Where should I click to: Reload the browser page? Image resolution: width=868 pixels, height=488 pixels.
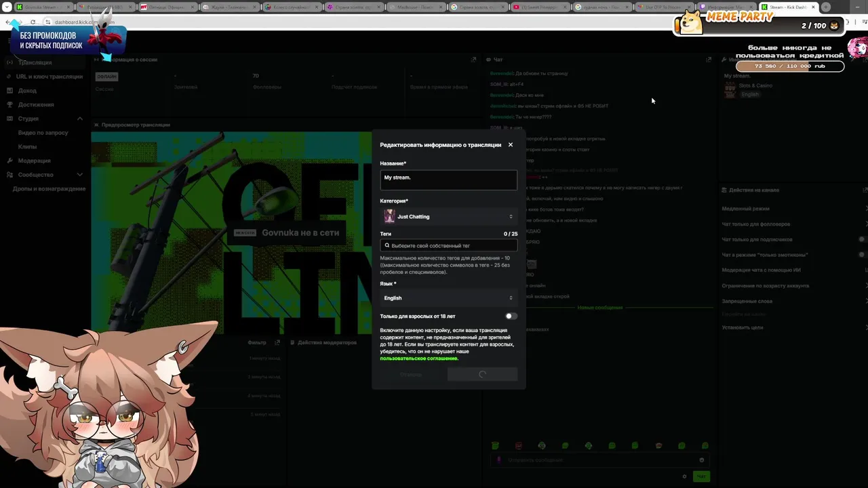click(33, 22)
